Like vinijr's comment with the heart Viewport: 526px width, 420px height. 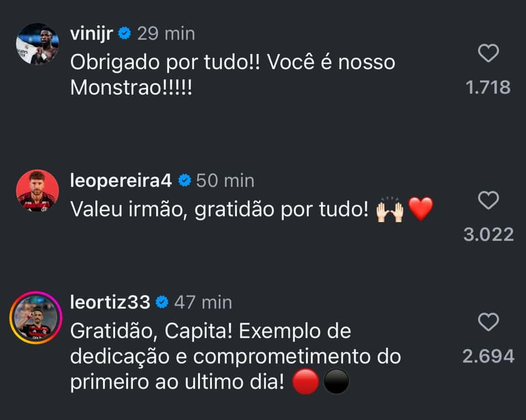488,53
